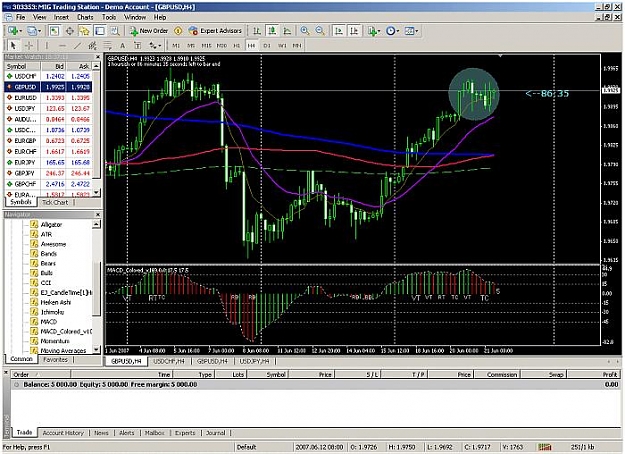The width and height of the screenshot is (625, 454).
Task: Toggle chart Auto Scroll
Action: (339, 31)
